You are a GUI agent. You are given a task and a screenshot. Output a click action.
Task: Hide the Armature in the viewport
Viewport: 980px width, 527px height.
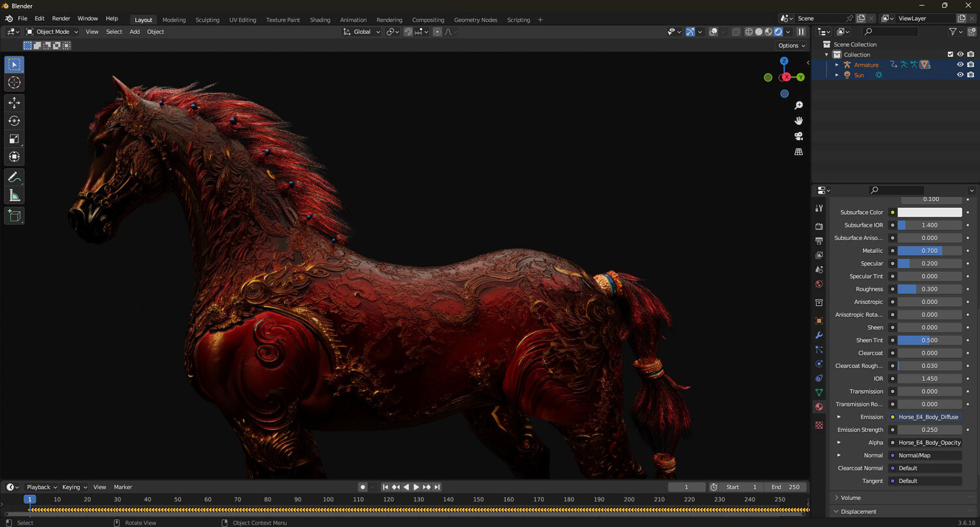click(x=960, y=65)
